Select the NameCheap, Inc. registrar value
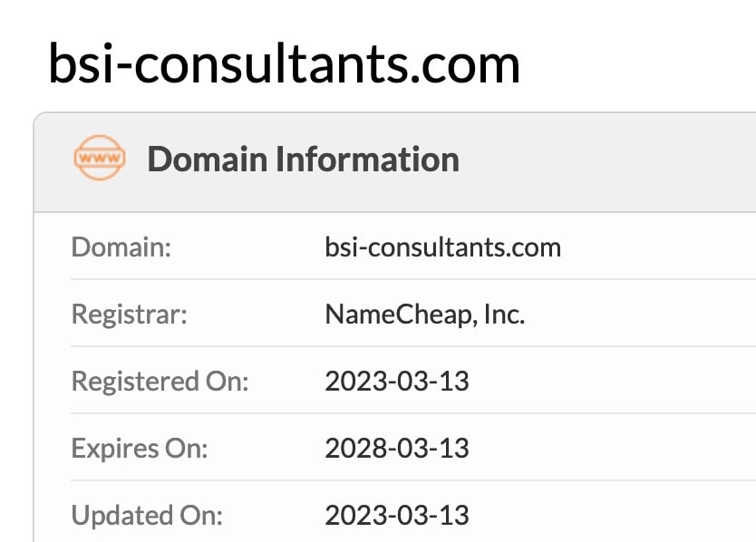 click(x=424, y=314)
